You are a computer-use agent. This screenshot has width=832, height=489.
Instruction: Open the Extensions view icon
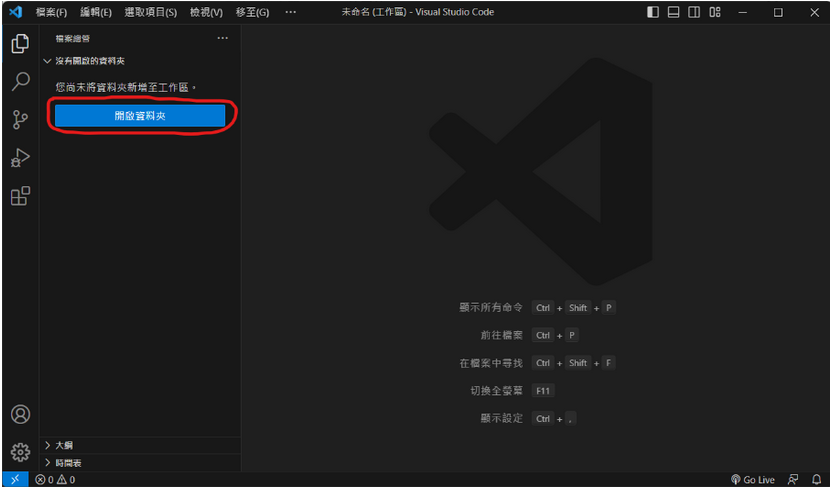[20, 196]
